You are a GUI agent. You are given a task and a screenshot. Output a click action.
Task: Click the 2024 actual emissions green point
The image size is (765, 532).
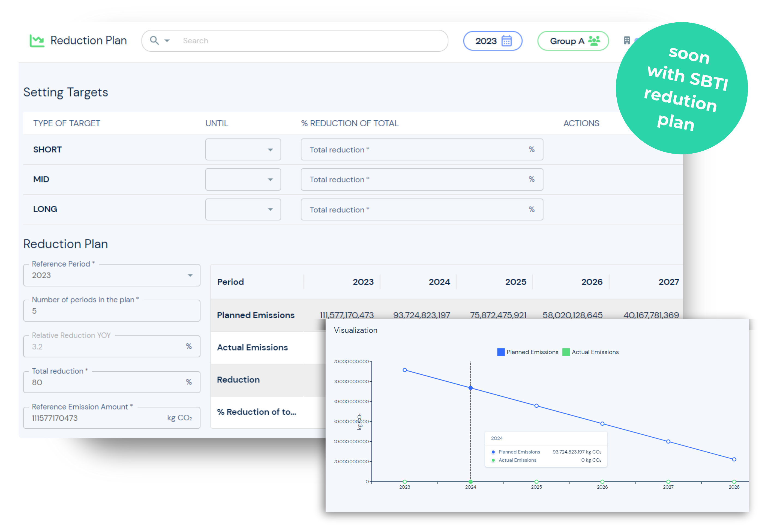[x=470, y=482]
